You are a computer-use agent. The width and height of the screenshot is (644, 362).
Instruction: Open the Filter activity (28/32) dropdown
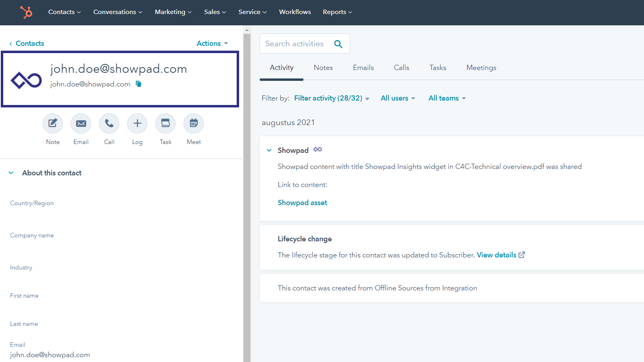coord(332,98)
